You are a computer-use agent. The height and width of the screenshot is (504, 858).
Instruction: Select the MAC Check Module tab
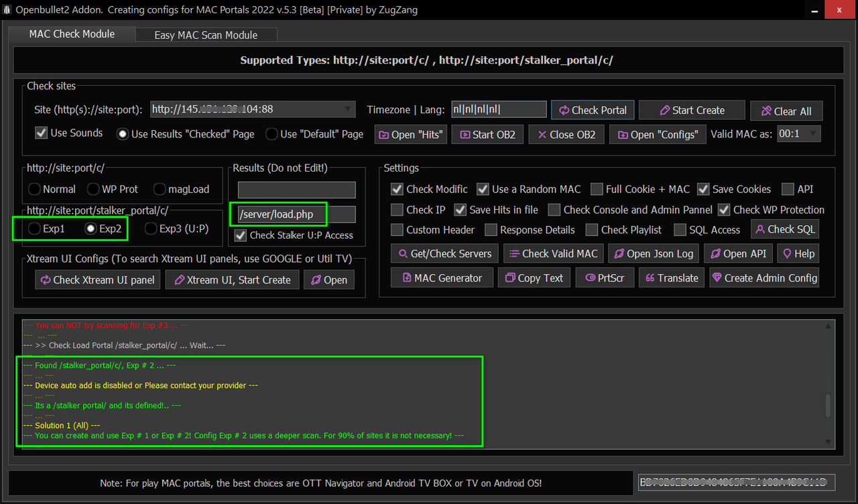coord(72,34)
